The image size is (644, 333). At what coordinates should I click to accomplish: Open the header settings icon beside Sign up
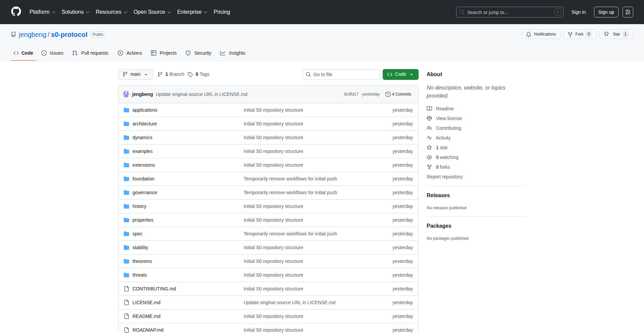[628, 12]
